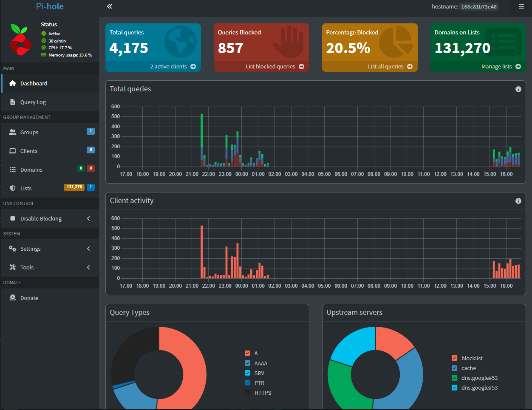Click the Disable Blocking stop icon
532x410 pixels.
coord(13,218)
